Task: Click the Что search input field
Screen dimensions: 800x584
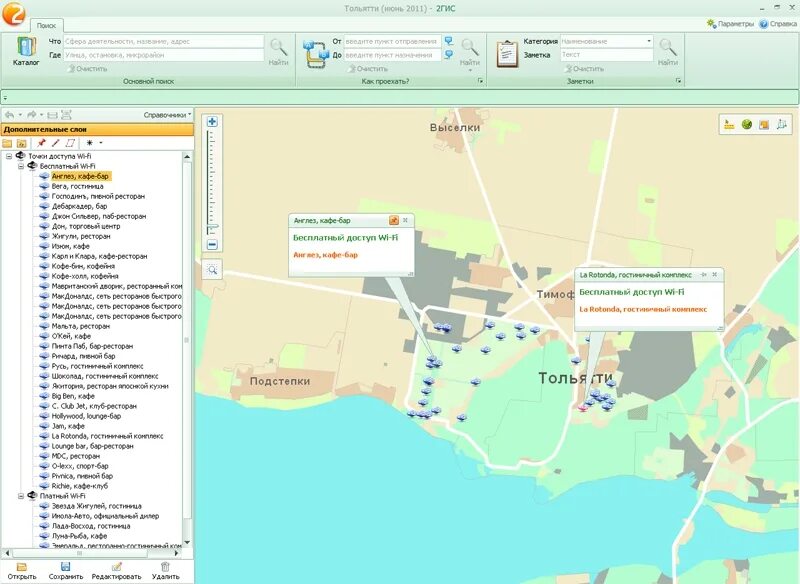Action: click(x=163, y=41)
